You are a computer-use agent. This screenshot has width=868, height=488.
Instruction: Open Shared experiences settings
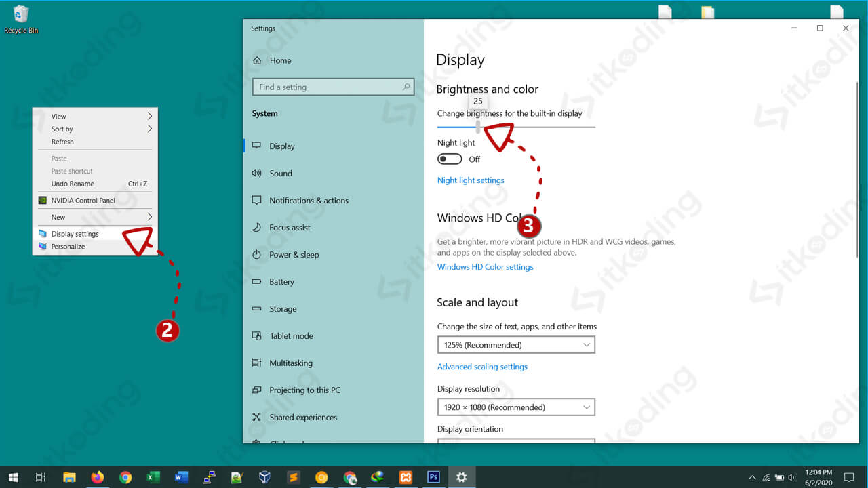click(294, 417)
